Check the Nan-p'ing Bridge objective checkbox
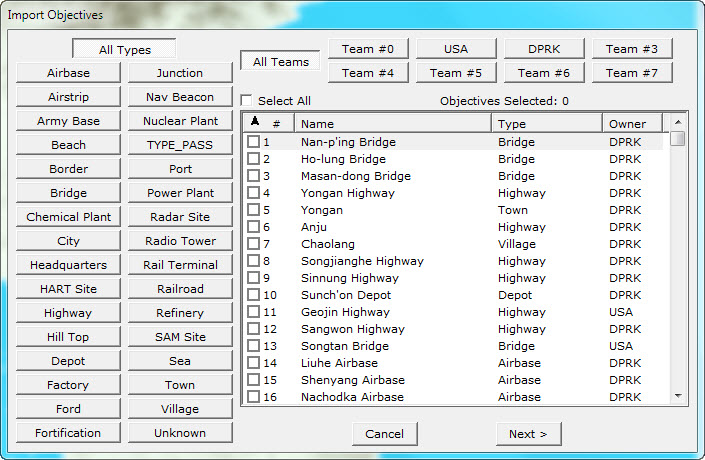The image size is (705, 460). click(254, 142)
